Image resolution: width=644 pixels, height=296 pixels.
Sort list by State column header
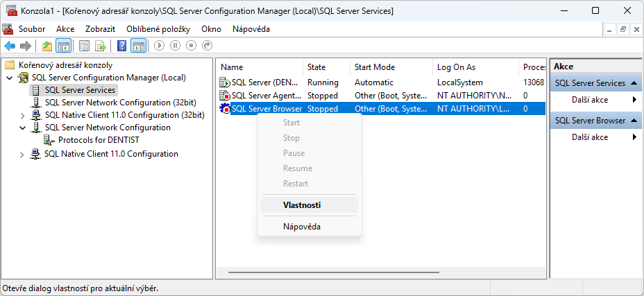coord(327,67)
